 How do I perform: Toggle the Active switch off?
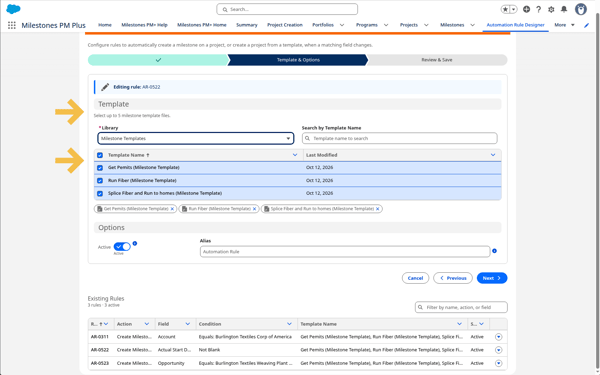click(122, 247)
